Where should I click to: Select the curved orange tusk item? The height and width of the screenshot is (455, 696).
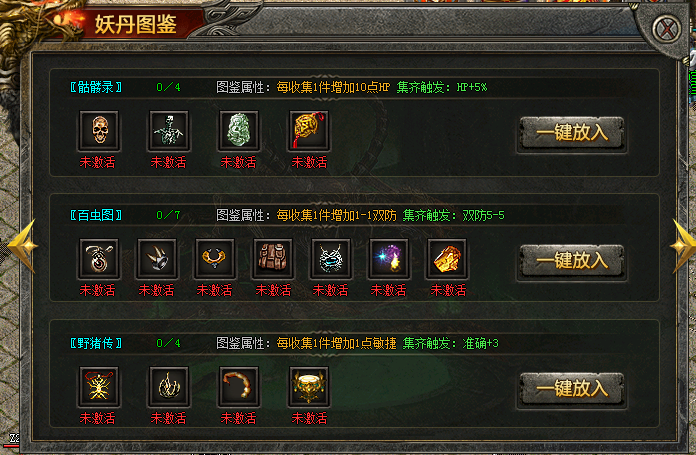click(239, 386)
